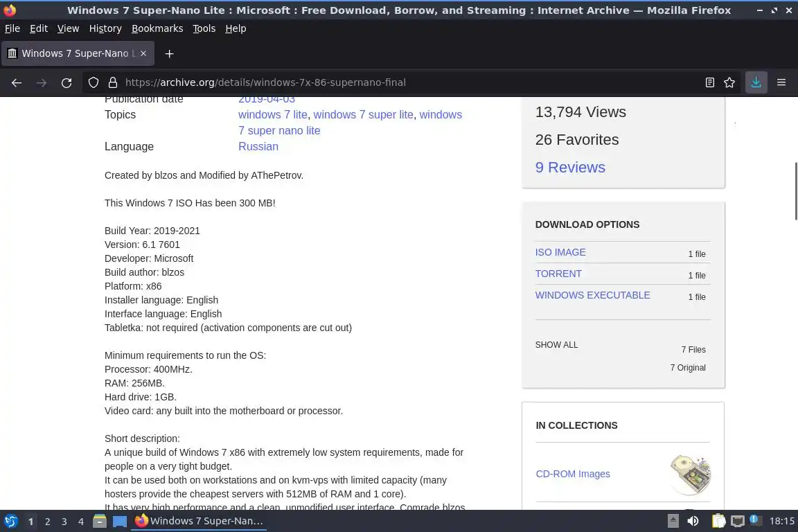Open a new tab with plus button
This screenshot has height=532, width=798.
(x=170, y=53)
